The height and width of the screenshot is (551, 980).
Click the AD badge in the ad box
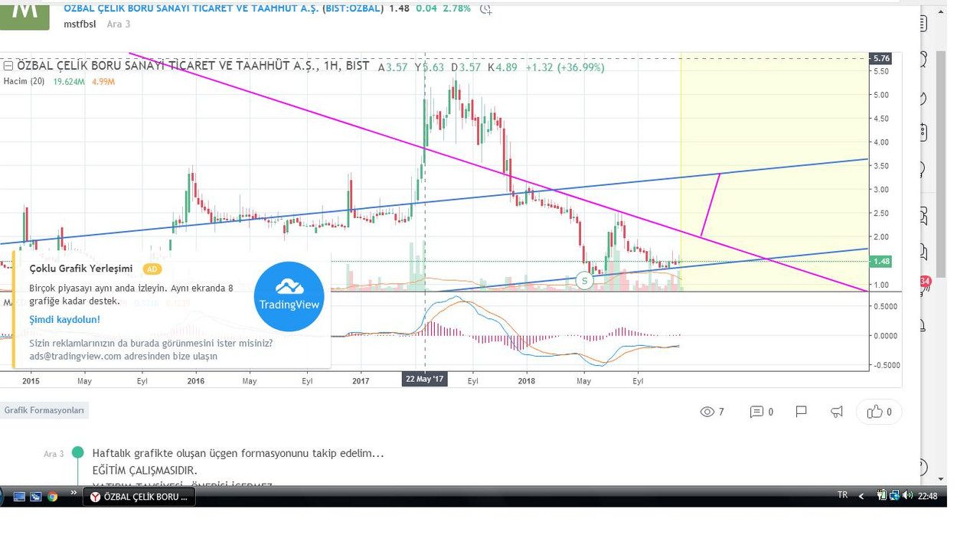click(152, 269)
